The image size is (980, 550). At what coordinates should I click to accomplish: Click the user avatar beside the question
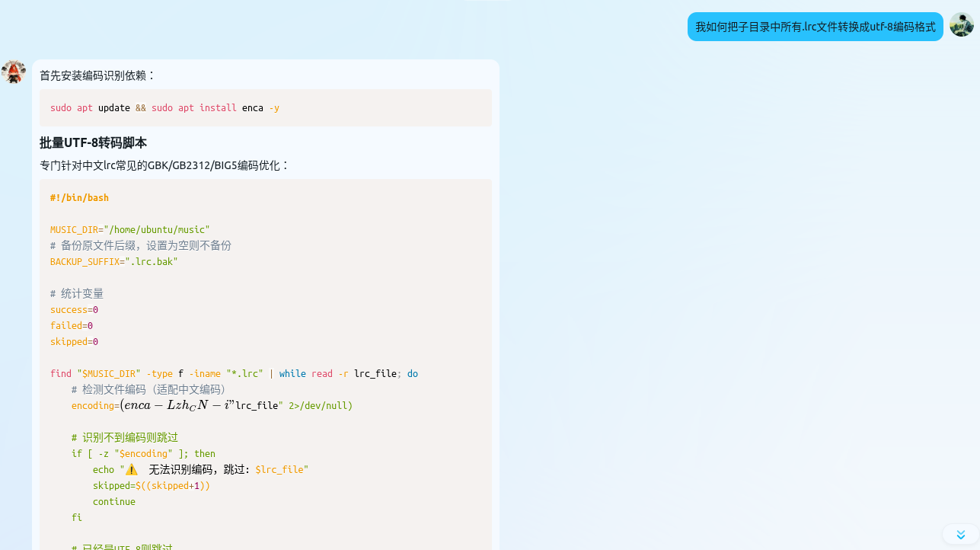tap(961, 25)
